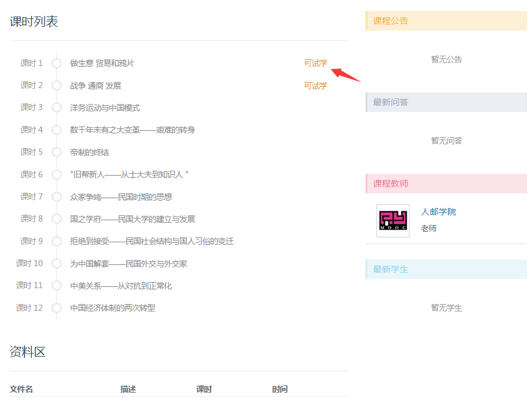Screen dimensions: 532x405
Task: Open lesson 中美关系——从对抗到正常化
Action: [121, 286]
